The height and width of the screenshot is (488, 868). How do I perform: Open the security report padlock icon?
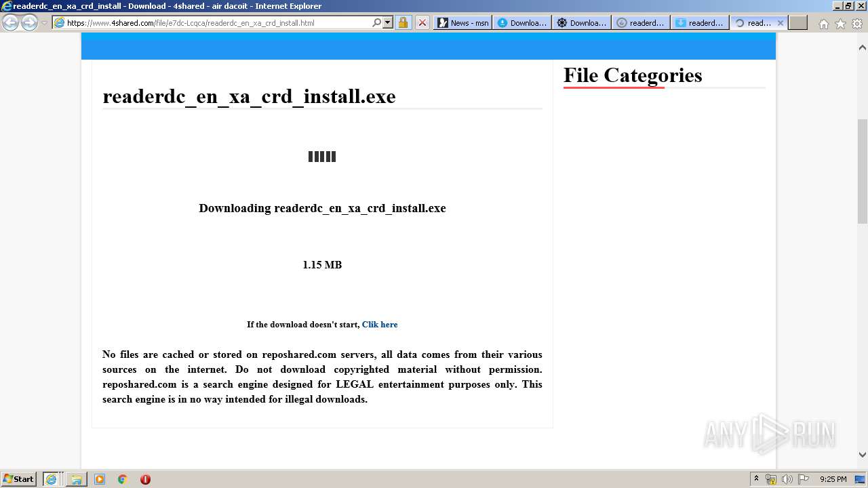403,22
